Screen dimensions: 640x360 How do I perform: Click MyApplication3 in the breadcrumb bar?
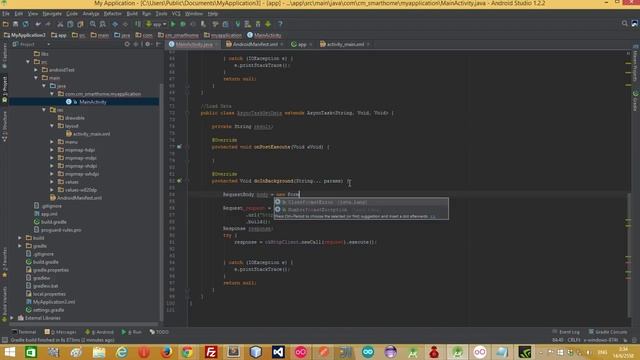point(25,35)
